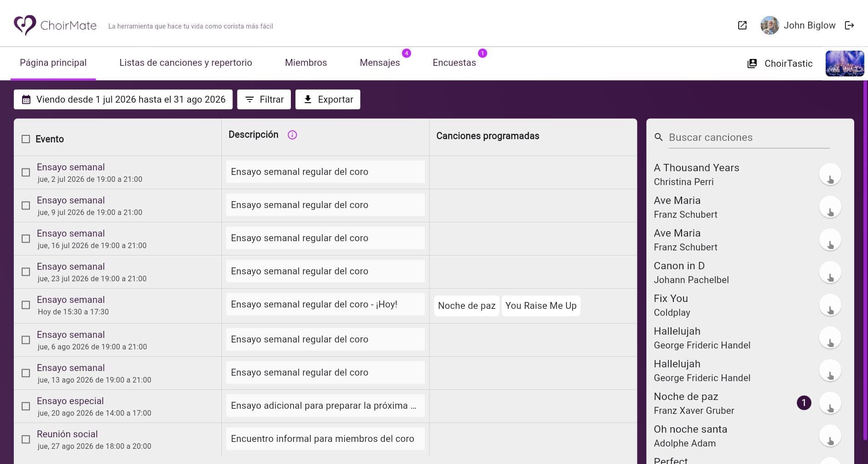Image resolution: width=868 pixels, height=464 pixels.
Task: Click the ChoirMate heart logo
Action: tap(25, 25)
